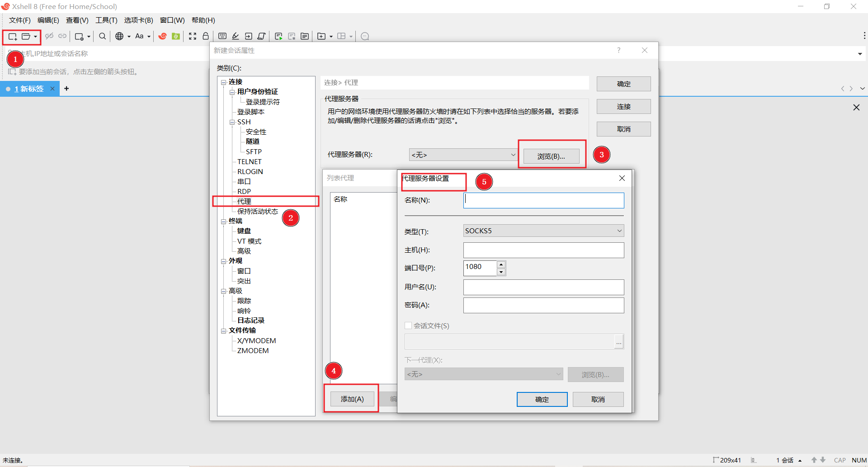
Task: Click the magnifier Find icon
Action: tap(103, 36)
